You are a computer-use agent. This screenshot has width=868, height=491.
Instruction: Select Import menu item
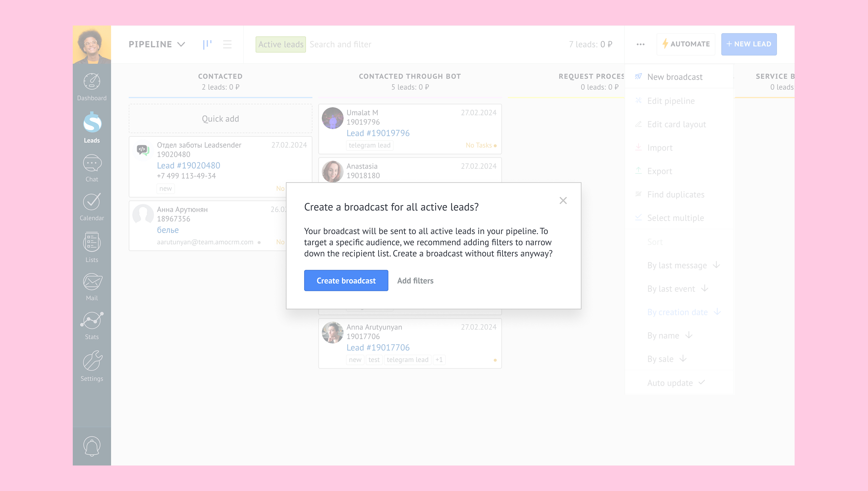[x=679, y=148]
